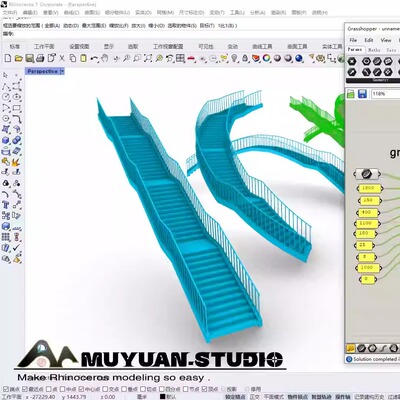Switch to the 可见性 toolbar tab
This screenshot has height=400, width=400.
click(206, 46)
